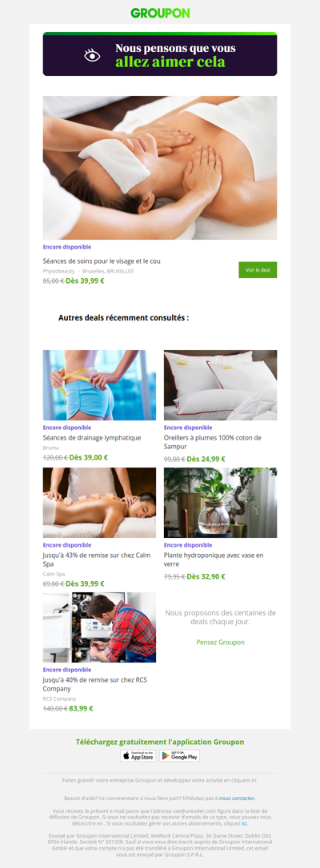Open the facial massage deal image
This screenshot has height=868, width=320.
(x=160, y=168)
